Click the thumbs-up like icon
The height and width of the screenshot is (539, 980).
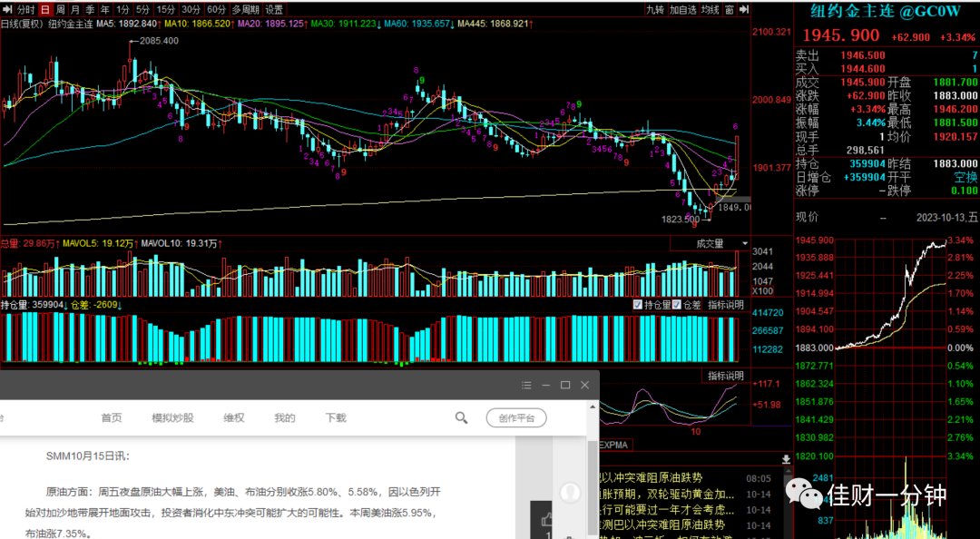547,520
